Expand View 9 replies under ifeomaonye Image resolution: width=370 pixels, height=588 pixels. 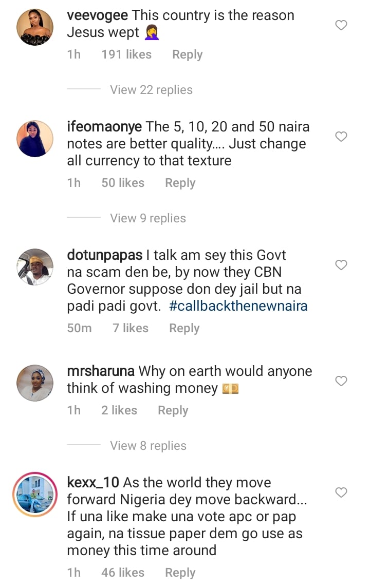[147, 218]
